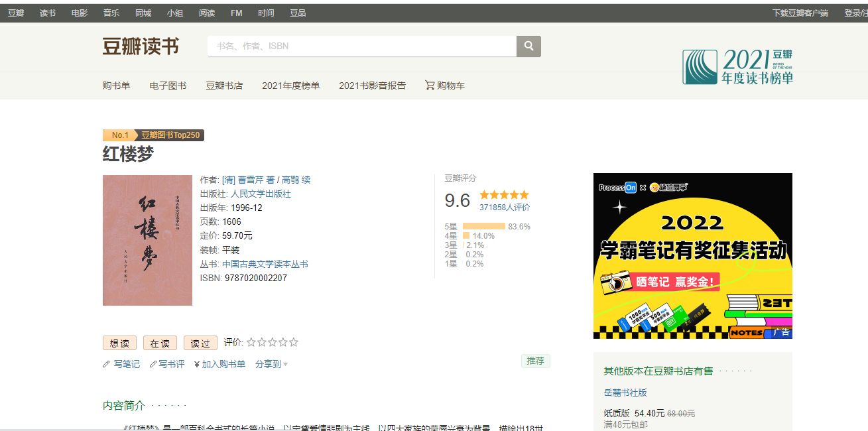Rate the book two stars
This screenshot has width=868, height=431.
[262, 343]
